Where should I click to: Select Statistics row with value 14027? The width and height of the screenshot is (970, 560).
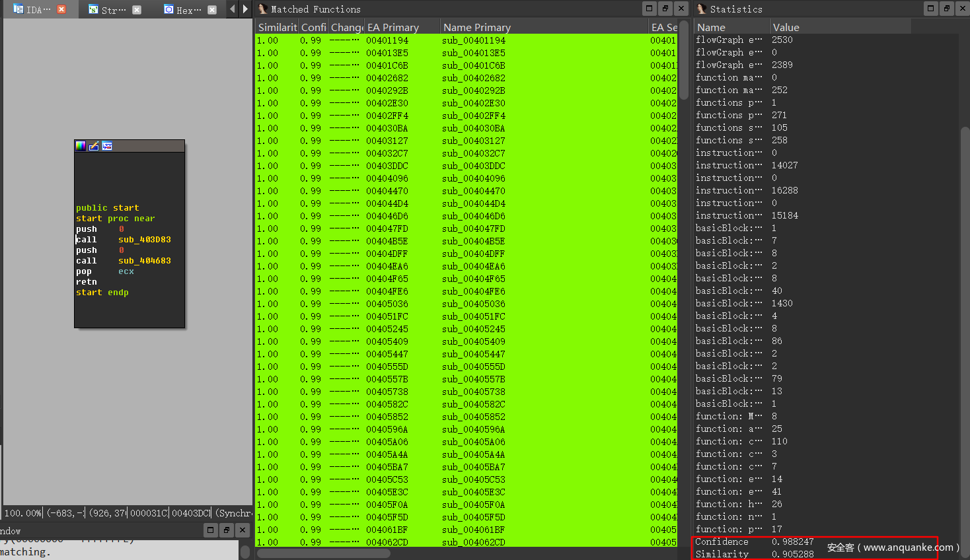(826, 165)
